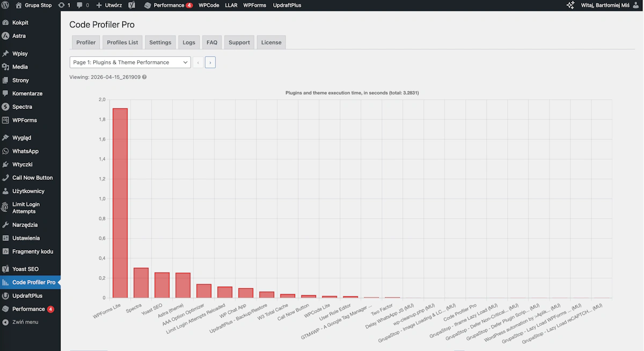Open the comments bubble icon
This screenshot has height=351, width=644.
coord(80,5)
